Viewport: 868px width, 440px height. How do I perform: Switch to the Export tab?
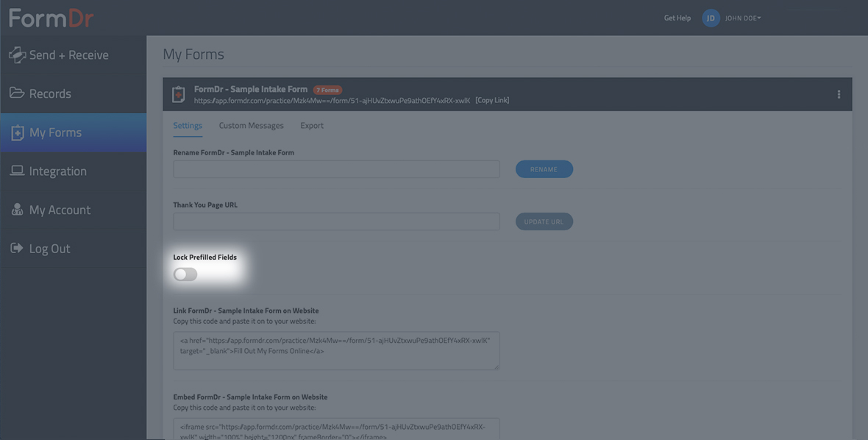312,126
